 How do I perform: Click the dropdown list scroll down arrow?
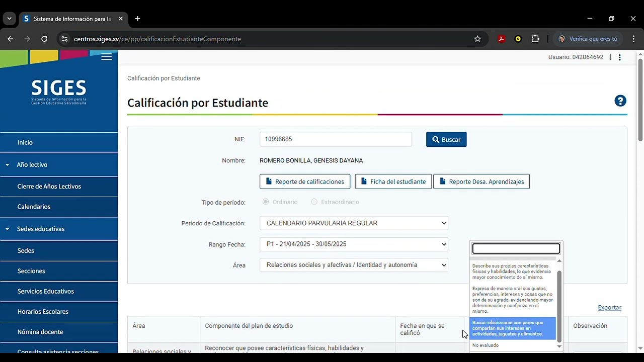tap(559, 346)
